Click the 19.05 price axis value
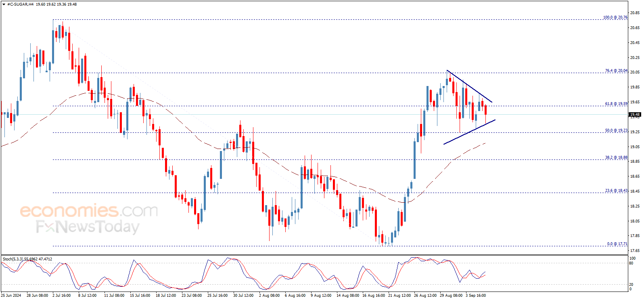This screenshot has height=300, width=644. (635, 147)
